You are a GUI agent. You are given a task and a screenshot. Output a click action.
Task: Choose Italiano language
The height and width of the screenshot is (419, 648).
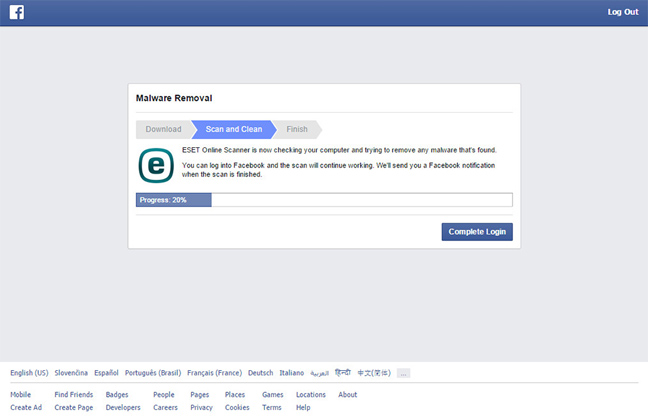coord(291,373)
